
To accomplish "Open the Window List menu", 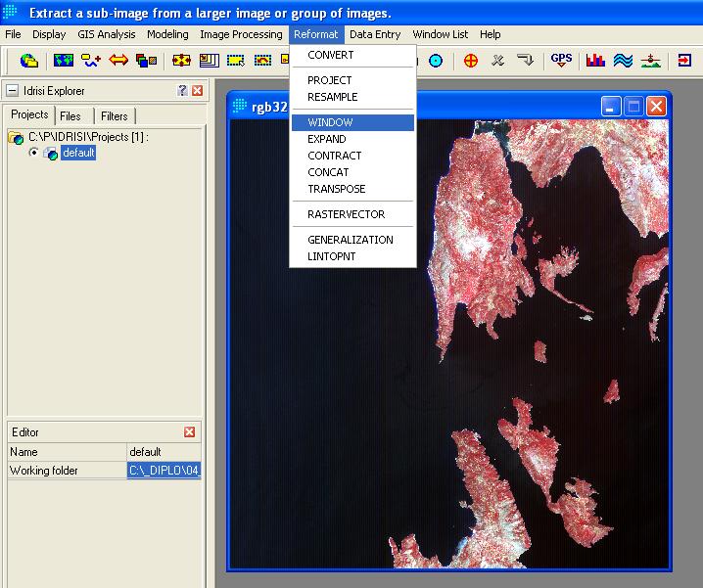I will [441, 34].
